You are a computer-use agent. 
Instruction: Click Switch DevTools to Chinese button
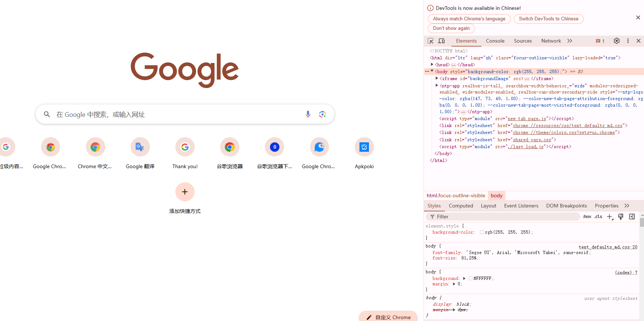tap(549, 19)
